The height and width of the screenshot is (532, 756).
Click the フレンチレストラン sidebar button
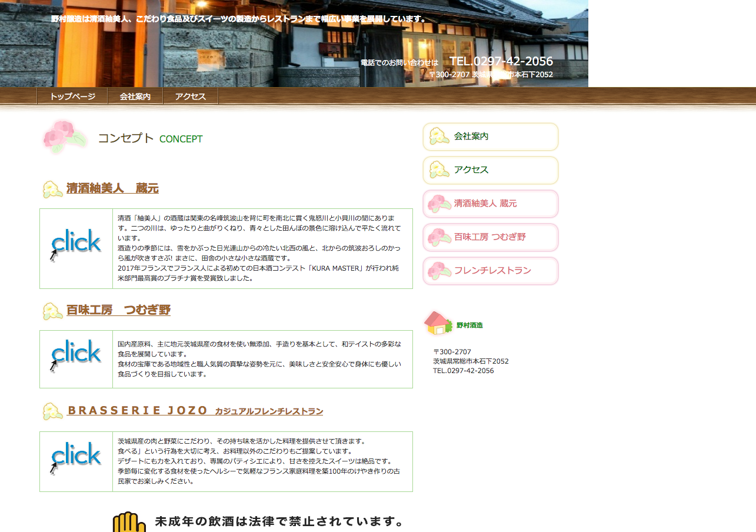click(491, 271)
